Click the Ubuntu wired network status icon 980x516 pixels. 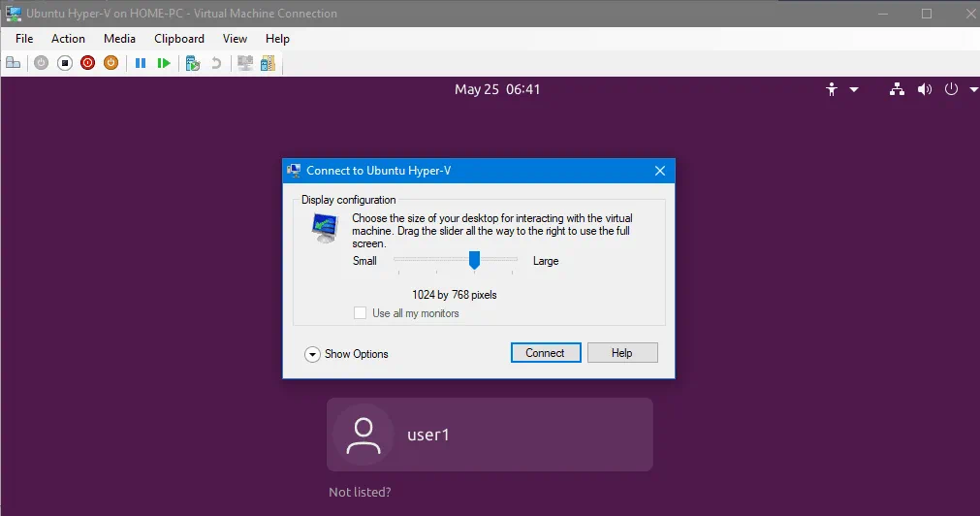click(897, 89)
